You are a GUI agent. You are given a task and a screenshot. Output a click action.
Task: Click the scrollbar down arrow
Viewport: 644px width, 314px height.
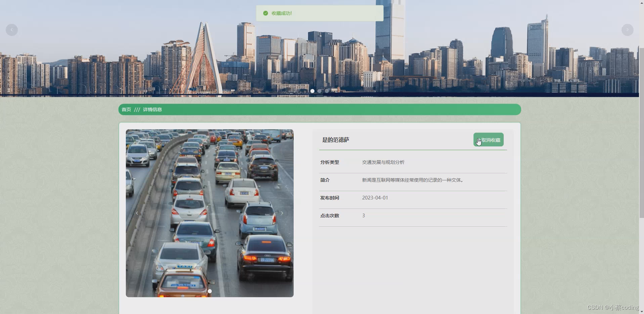[x=641, y=312]
